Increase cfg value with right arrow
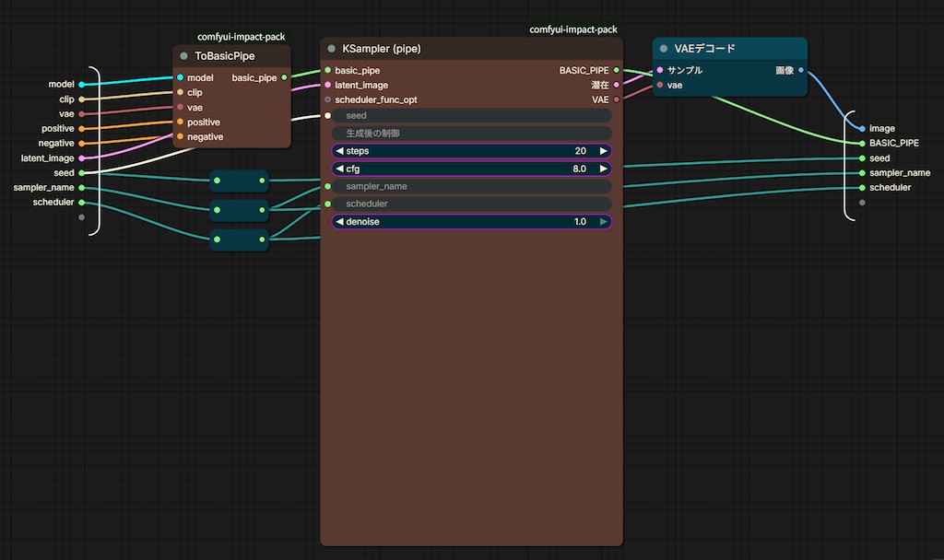The width and height of the screenshot is (944, 560). (x=603, y=169)
